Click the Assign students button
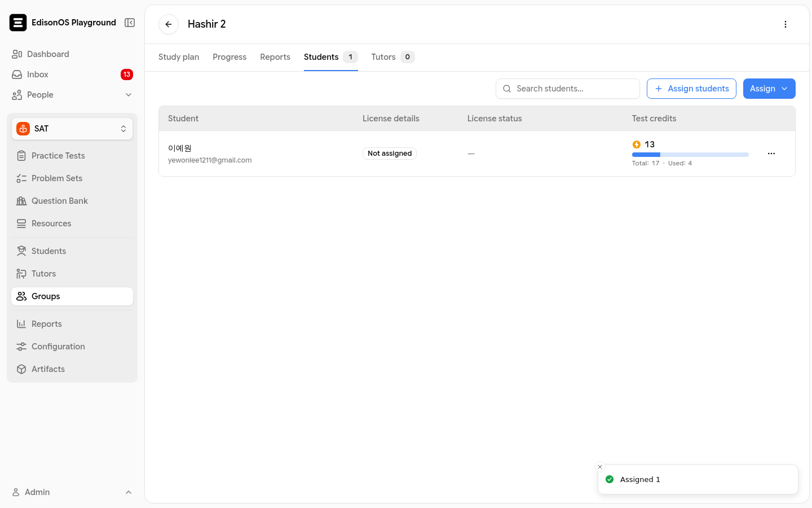This screenshot has height=508, width=812. (x=691, y=89)
